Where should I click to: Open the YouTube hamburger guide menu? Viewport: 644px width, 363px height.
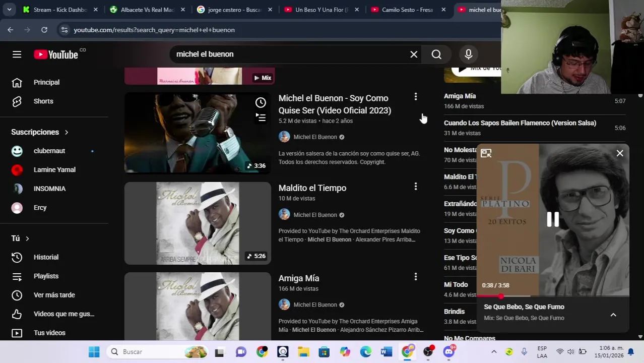pyautogui.click(x=17, y=54)
